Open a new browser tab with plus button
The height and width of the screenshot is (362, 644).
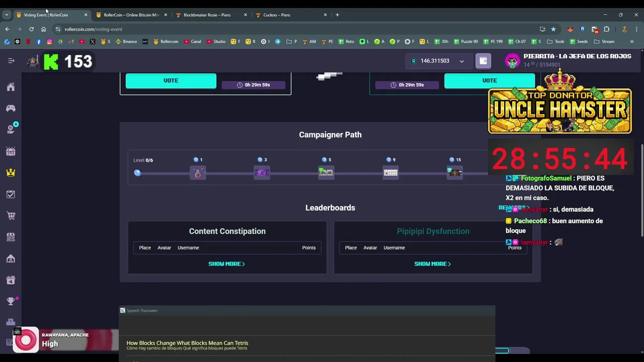pos(337,15)
